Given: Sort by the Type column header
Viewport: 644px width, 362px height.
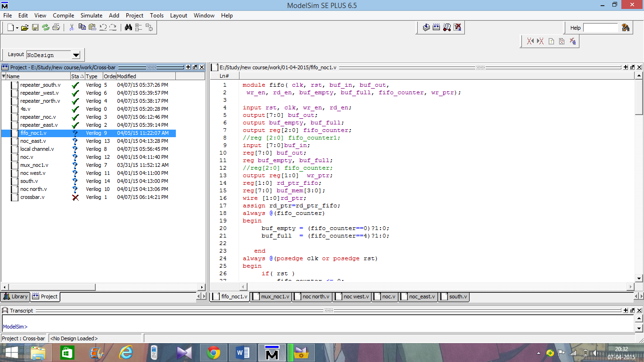Looking at the screenshot, I should click(94, 76).
